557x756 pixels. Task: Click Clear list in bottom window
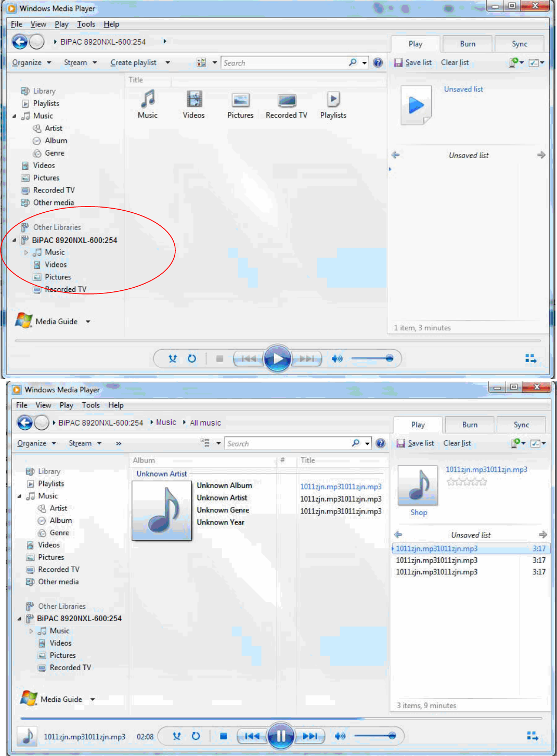457,443
